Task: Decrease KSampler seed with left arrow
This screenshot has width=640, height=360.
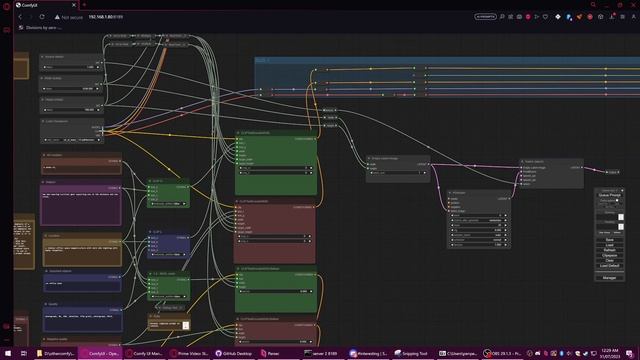Action: [x=452, y=216]
